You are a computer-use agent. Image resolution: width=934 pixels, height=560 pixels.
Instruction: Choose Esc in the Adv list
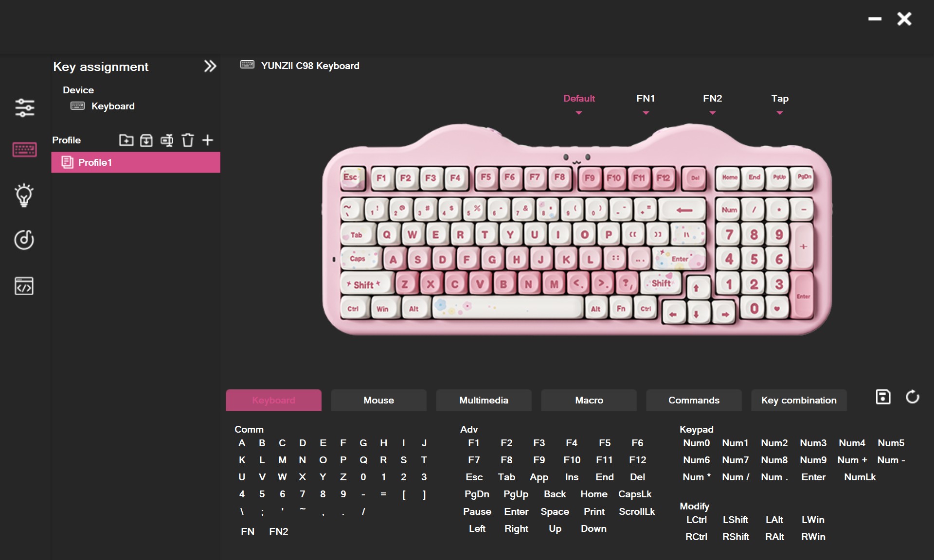coord(474,477)
